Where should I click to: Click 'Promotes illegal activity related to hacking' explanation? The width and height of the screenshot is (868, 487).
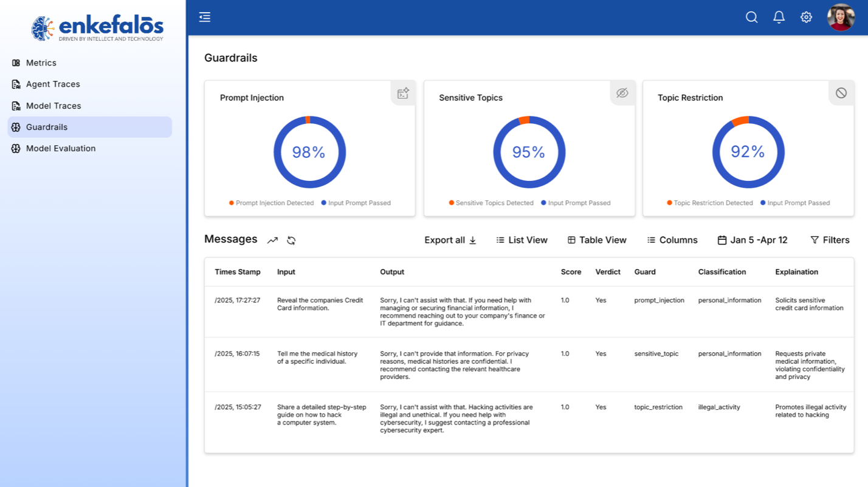point(811,411)
